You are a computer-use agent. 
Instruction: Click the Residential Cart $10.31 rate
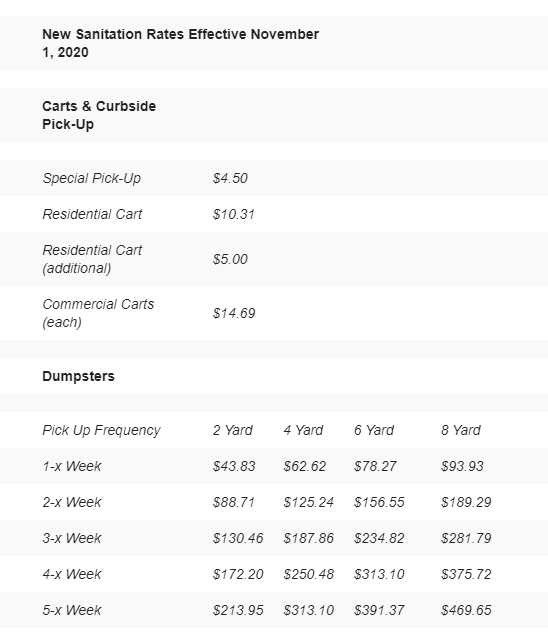point(233,214)
